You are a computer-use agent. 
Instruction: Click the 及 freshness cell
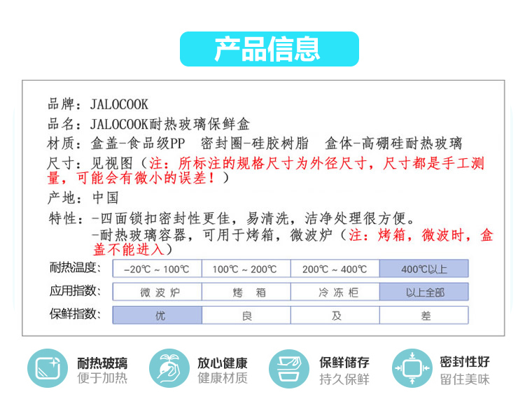[335, 315]
